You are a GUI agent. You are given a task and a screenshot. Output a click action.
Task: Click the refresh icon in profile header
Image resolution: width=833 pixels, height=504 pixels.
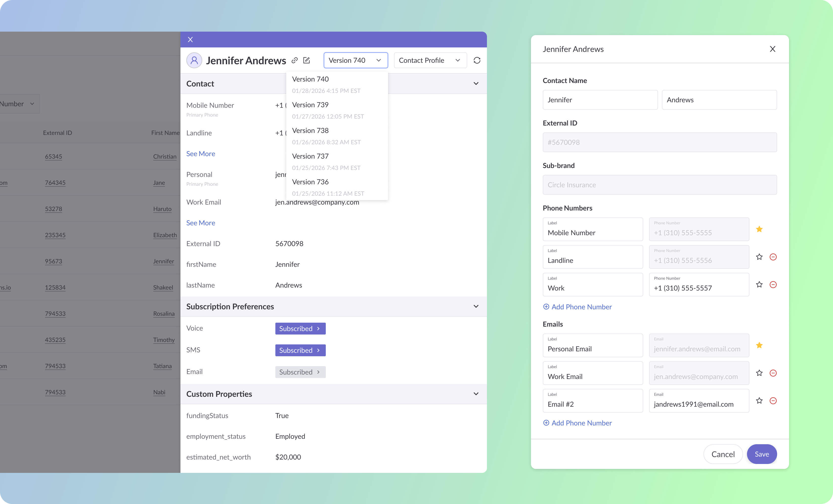pyautogui.click(x=477, y=60)
